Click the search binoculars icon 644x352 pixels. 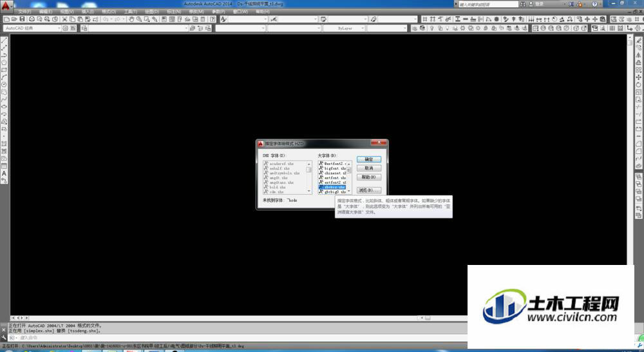click(x=523, y=4)
